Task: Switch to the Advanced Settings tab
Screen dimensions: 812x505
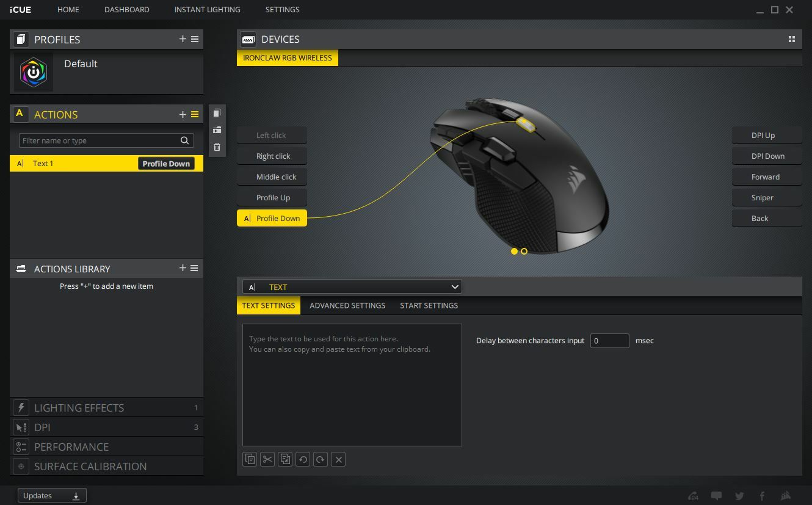Action: coord(347,305)
